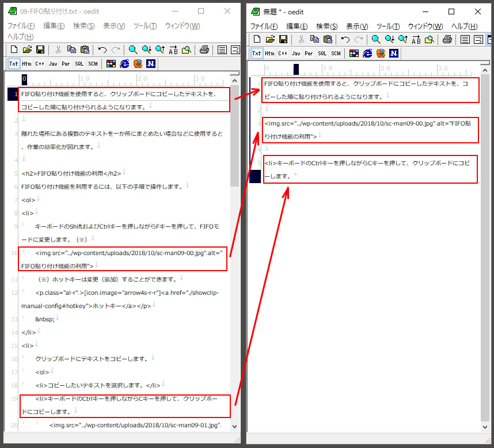Switch syntax highlighting to Htm mode
The height and width of the screenshot is (448, 494).
coord(26,63)
